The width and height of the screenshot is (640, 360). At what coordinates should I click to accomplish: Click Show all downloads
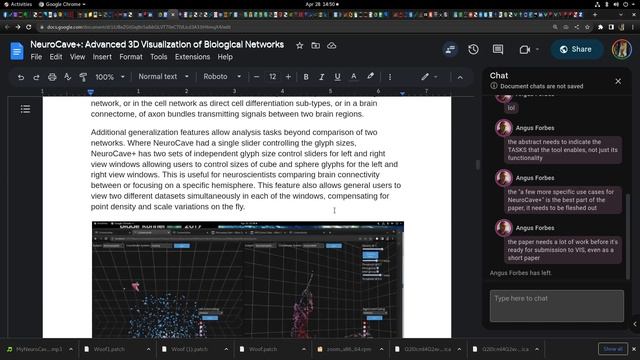(613, 349)
